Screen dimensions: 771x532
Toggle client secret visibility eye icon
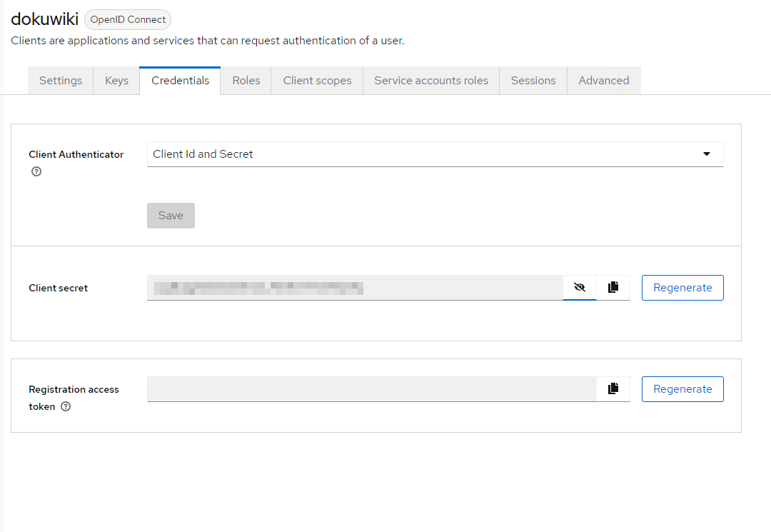tap(580, 288)
